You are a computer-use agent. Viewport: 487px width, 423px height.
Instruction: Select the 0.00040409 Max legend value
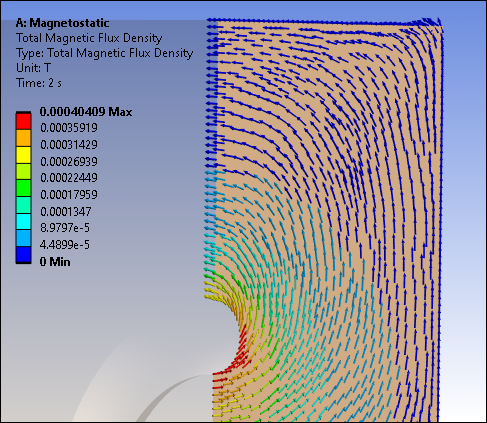[86, 112]
